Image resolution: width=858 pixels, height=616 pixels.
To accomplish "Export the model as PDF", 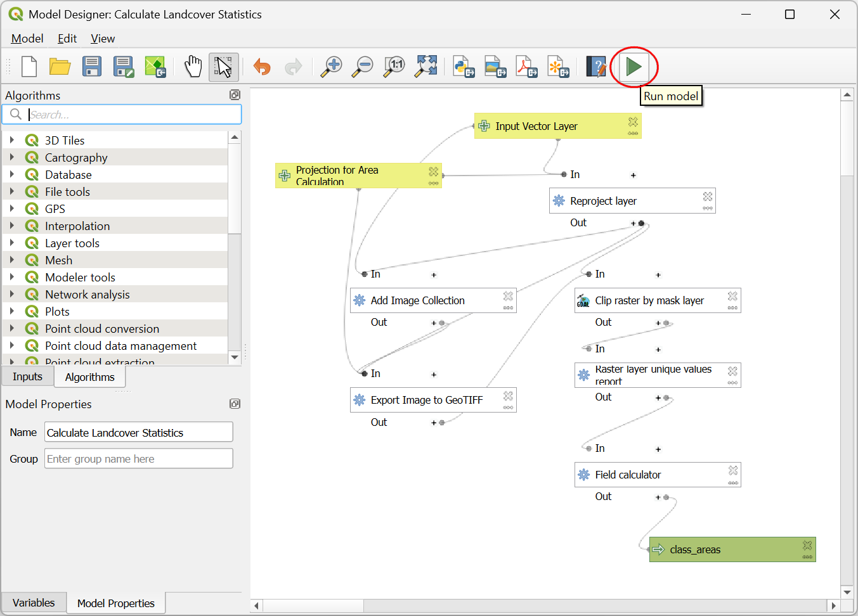I will (x=526, y=67).
